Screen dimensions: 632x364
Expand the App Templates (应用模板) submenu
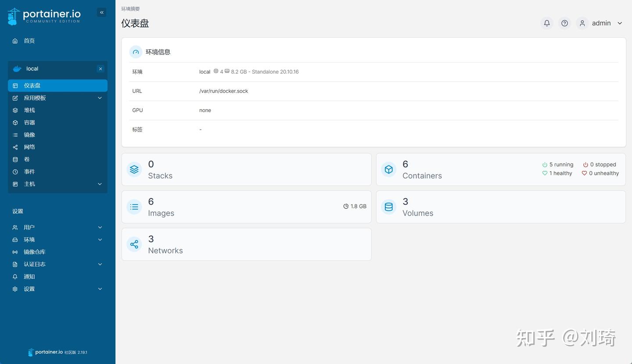pyautogui.click(x=100, y=98)
